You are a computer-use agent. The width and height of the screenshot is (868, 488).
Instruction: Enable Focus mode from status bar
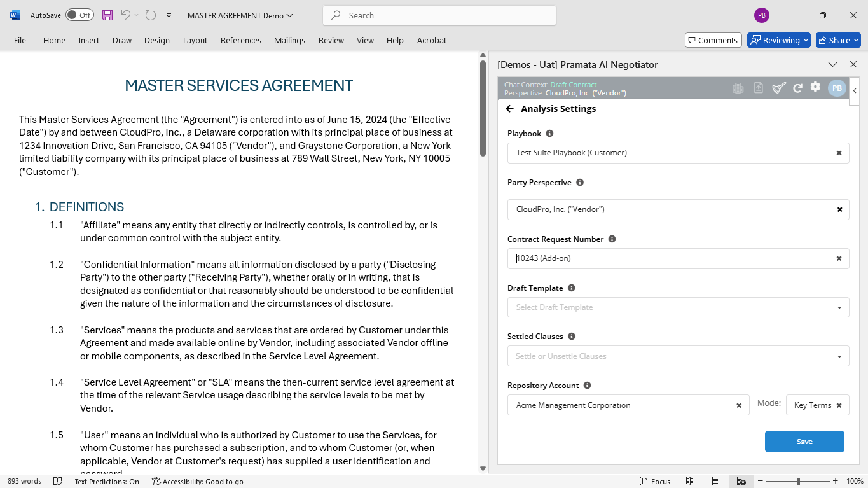(655, 482)
